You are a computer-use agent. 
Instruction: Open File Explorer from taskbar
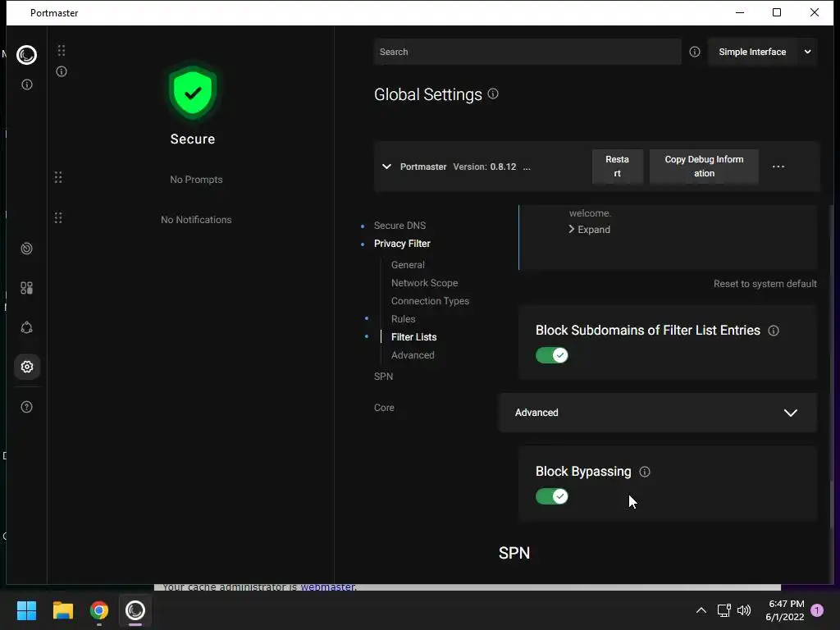point(62,610)
